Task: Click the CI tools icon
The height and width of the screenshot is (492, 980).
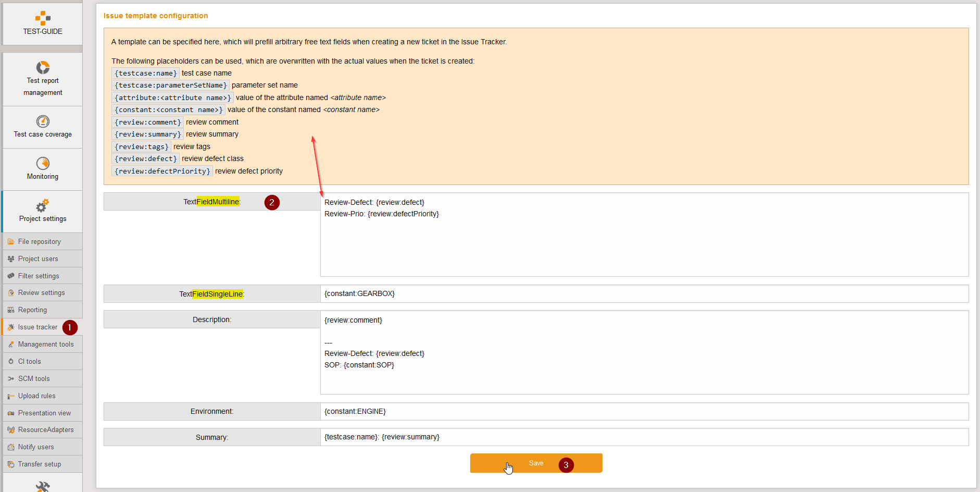Action: pos(11,362)
